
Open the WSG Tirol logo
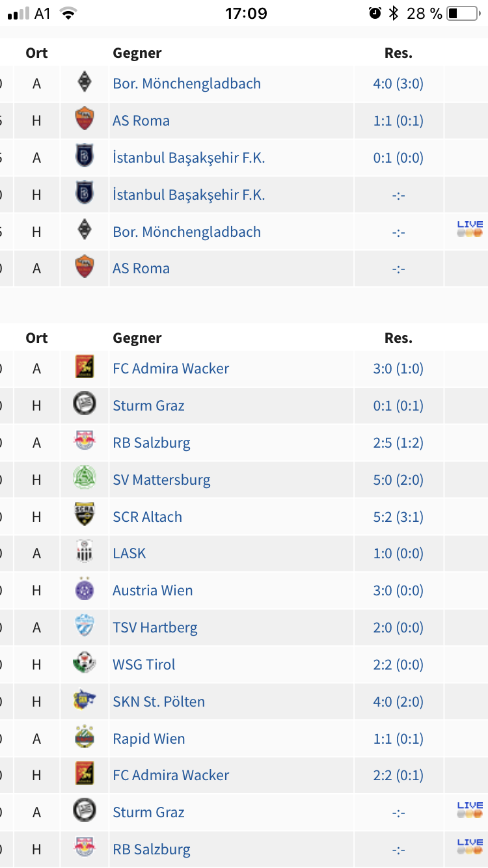click(x=85, y=664)
